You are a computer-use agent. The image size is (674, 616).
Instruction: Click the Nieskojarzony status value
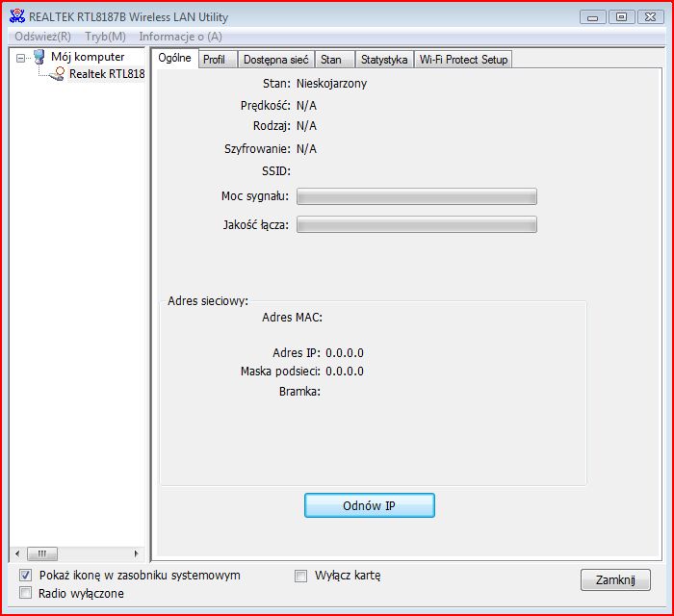click(332, 84)
